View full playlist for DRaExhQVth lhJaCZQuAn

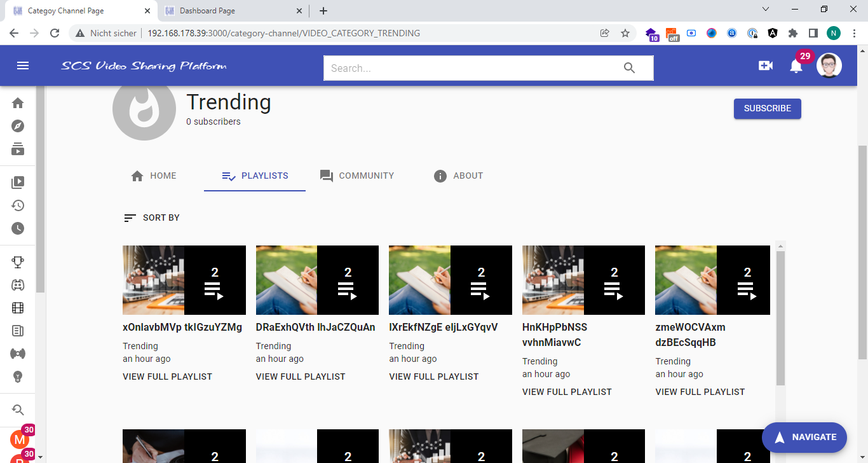[301, 377]
